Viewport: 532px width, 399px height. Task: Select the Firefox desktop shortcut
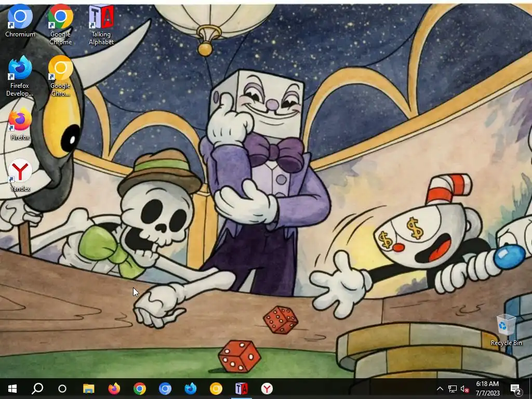(20, 124)
